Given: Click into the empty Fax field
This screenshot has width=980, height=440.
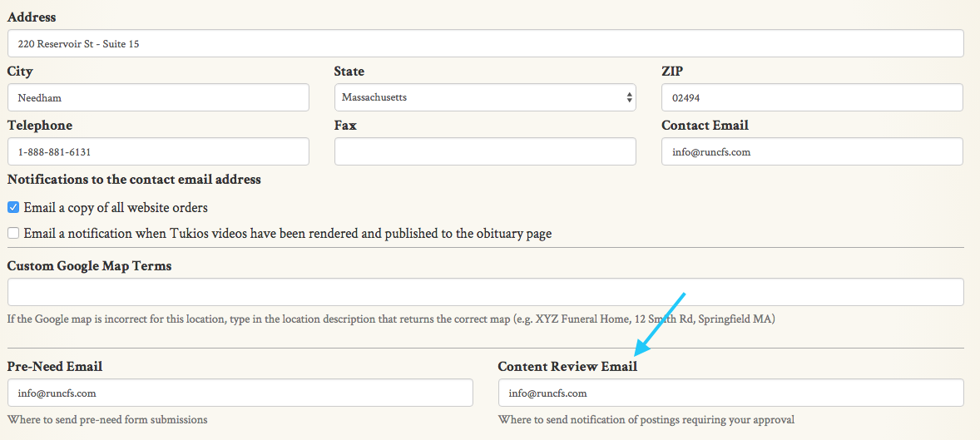Looking at the screenshot, I should tap(485, 152).
